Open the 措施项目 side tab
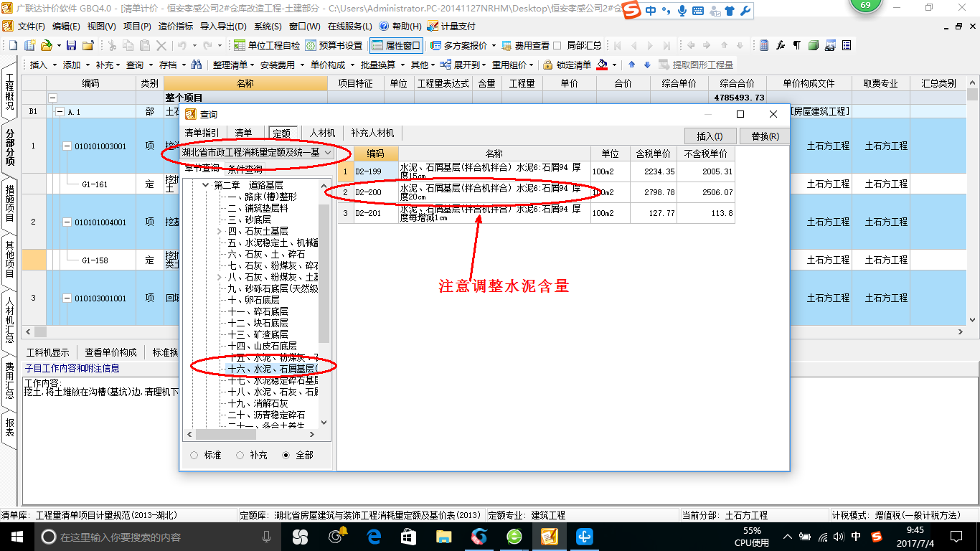Screen dimensions: 980x551 coord(10,204)
